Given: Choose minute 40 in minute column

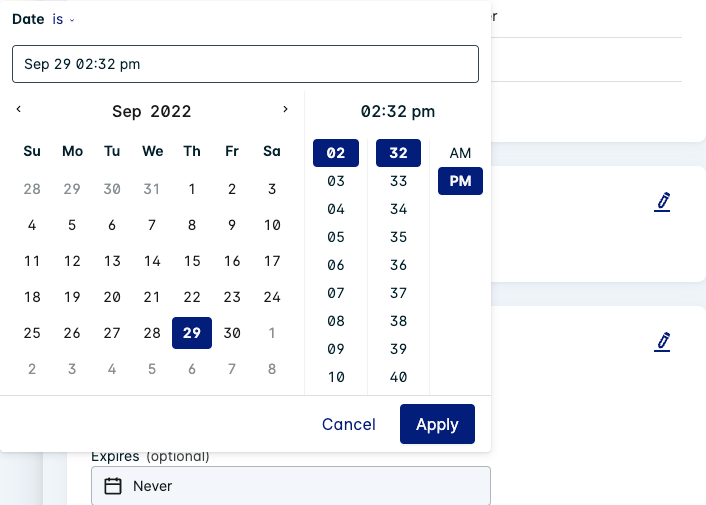Looking at the screenshot, I should pos(398,377).
